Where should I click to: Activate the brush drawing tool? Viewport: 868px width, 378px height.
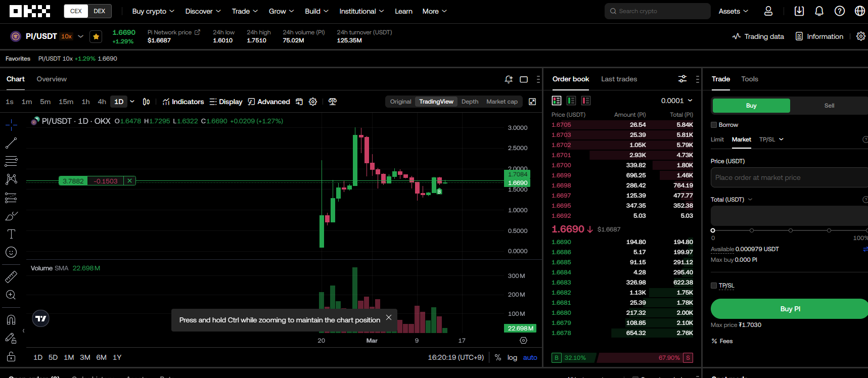pyautogui.click(x=11, y=216)
